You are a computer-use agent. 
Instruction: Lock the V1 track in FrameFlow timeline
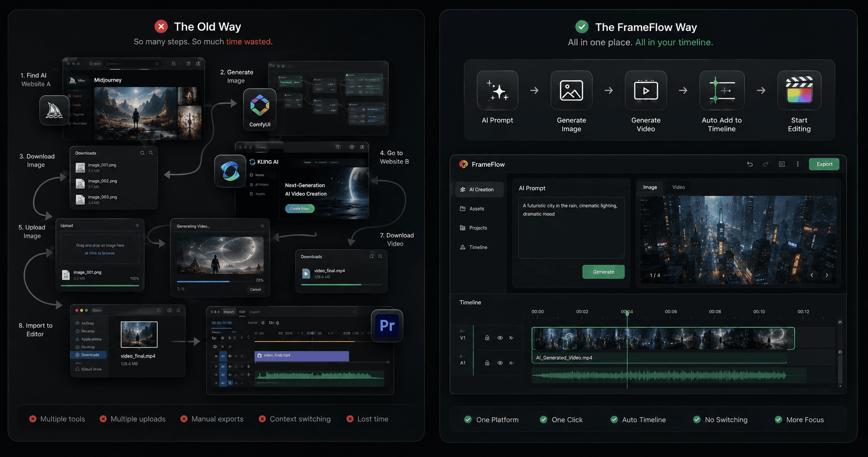click(x=487, y=338)
